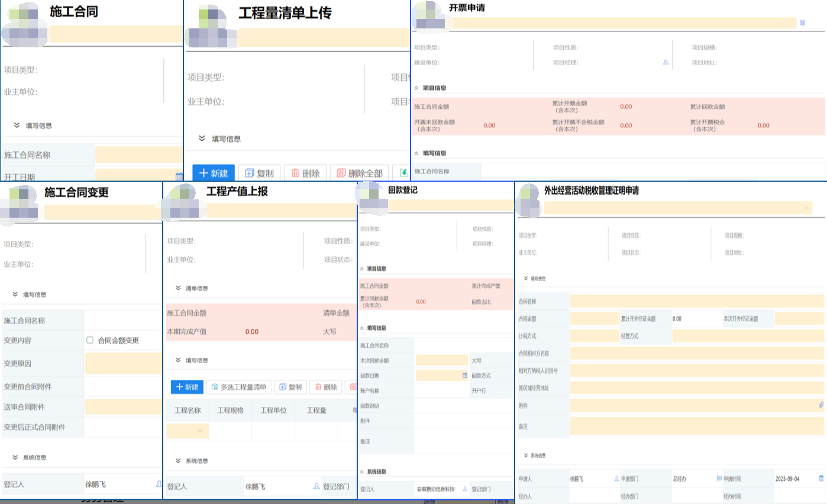Click 登记人 person icon in 回款登记
Viewport: 827px width, 504px height.
click(x=464, y=489)
